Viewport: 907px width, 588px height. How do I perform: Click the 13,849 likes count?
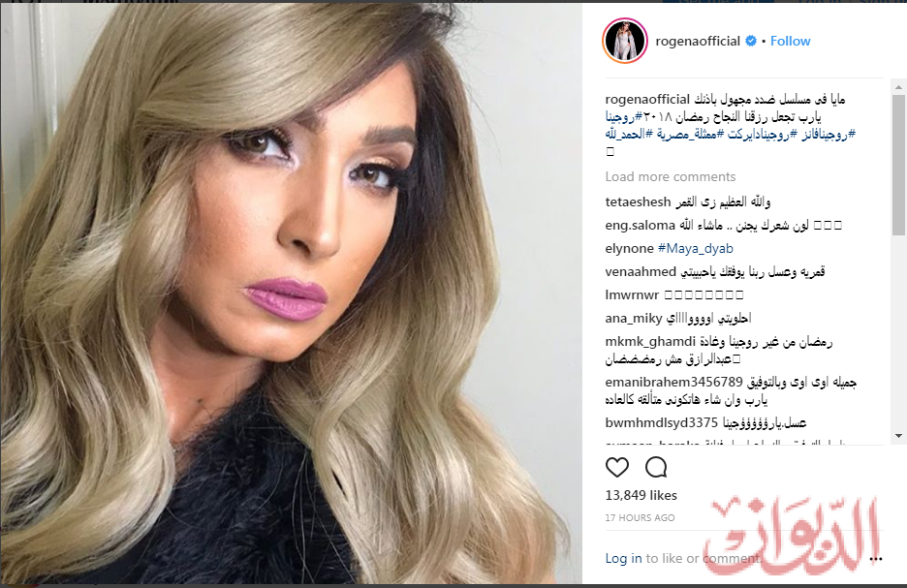pos(641,496)
